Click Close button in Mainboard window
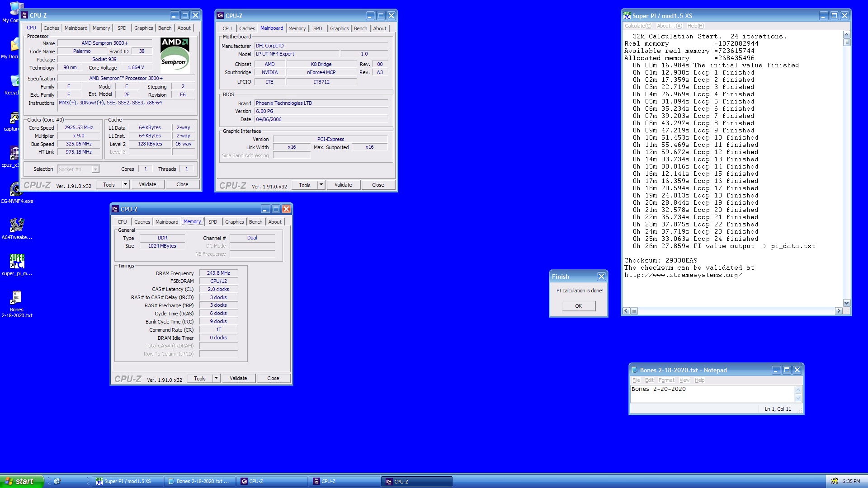 [378, 185]
